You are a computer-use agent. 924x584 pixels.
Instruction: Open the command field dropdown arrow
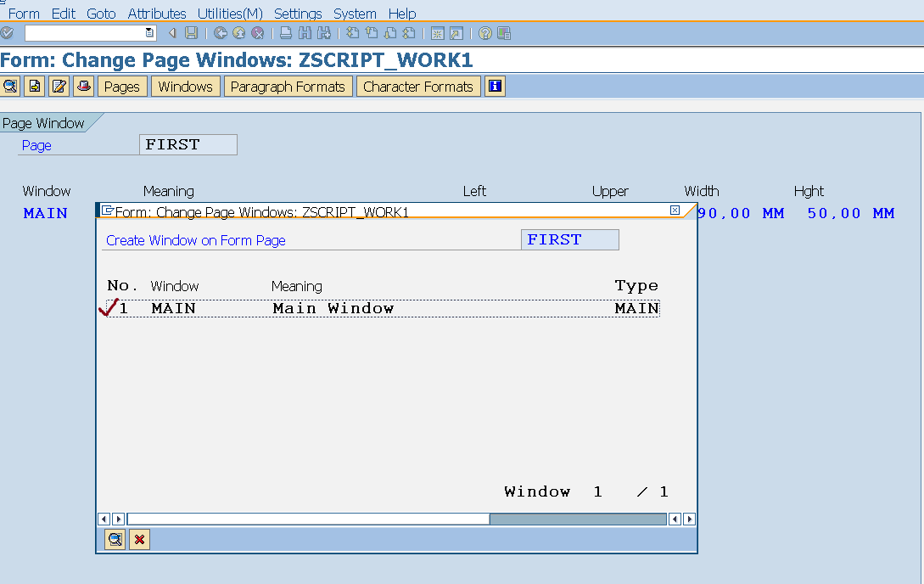point(148,32)
